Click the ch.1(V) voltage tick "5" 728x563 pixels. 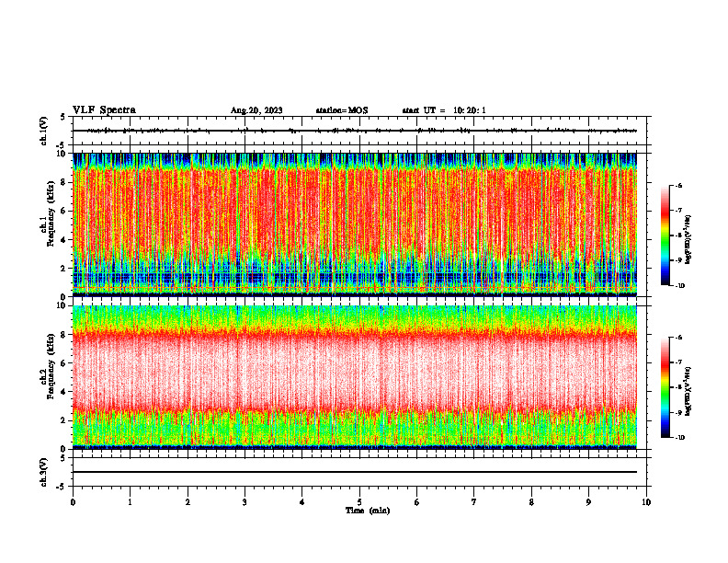tap(63, 117)
